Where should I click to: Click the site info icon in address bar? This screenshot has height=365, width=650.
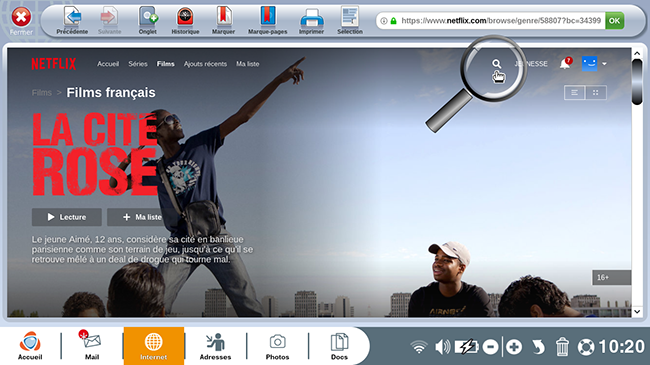[x=384, y=21]
